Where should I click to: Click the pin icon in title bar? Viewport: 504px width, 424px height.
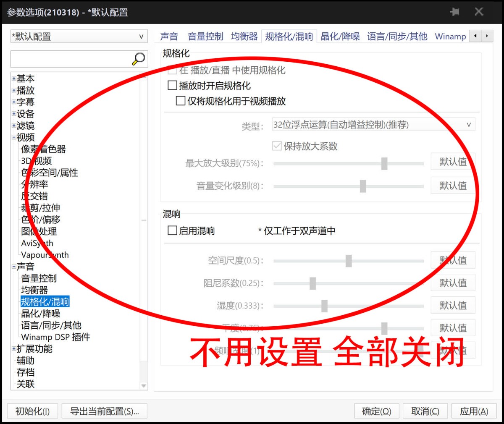pyautogui.click(x=454, y=12)
